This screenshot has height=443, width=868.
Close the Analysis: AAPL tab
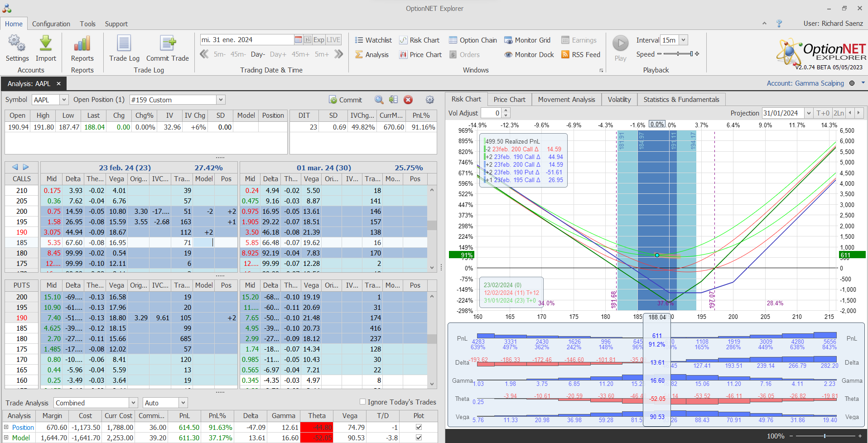click(x=58, y=84)
